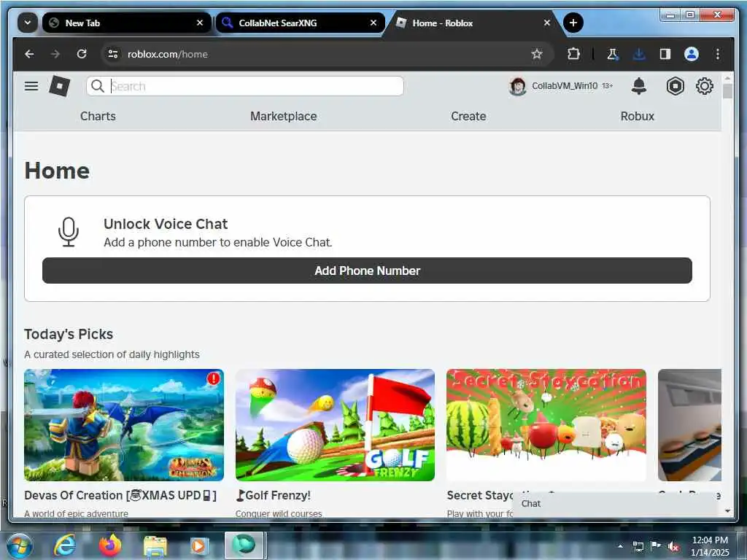The width and height of the screenshot is (747, 560).
Task: View site information icon in address bar
Action: [113, 54]
